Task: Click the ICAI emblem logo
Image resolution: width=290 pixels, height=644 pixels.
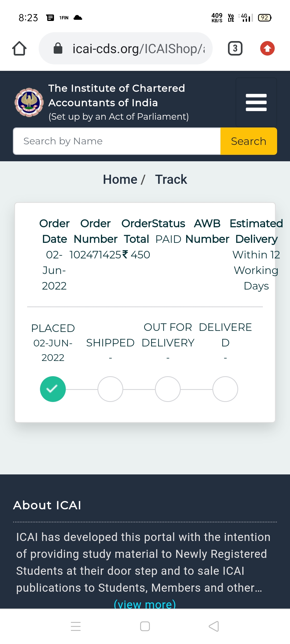Action: pyautogui.click(x=29, y=103)
